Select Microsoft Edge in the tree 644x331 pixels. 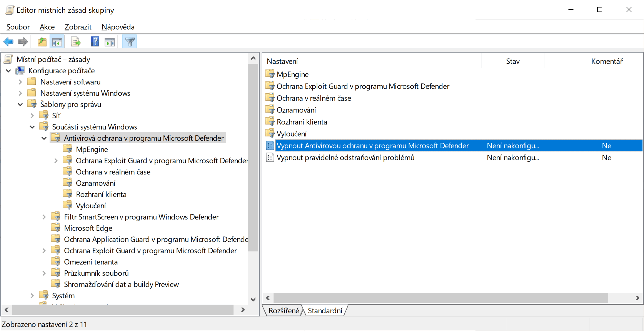[x=88, y=228]
